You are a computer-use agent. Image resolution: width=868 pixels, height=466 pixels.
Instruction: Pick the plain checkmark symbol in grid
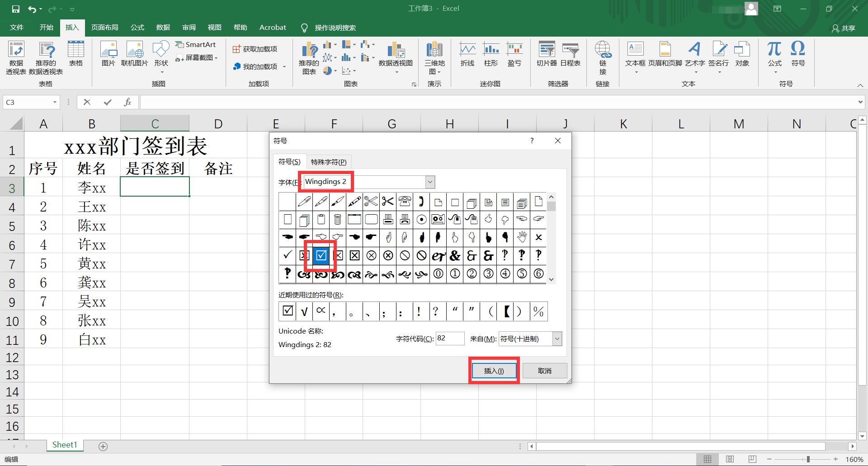click(287, 256)
